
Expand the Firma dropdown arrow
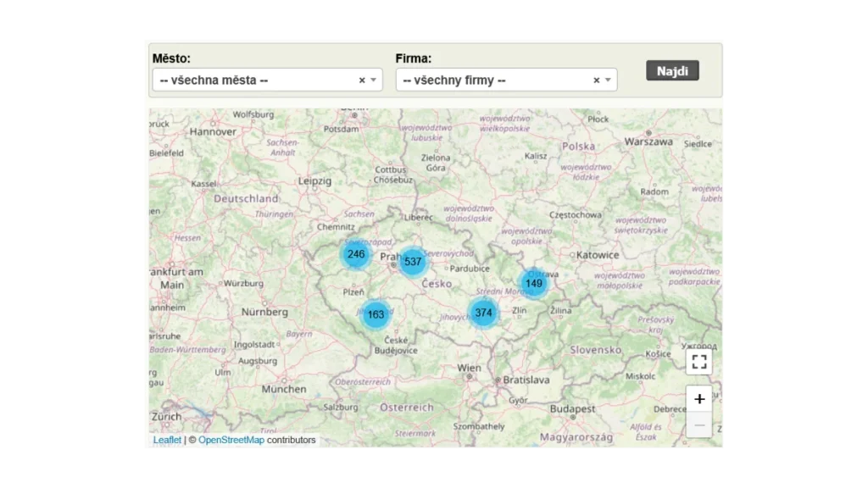(x=608, y=80)
